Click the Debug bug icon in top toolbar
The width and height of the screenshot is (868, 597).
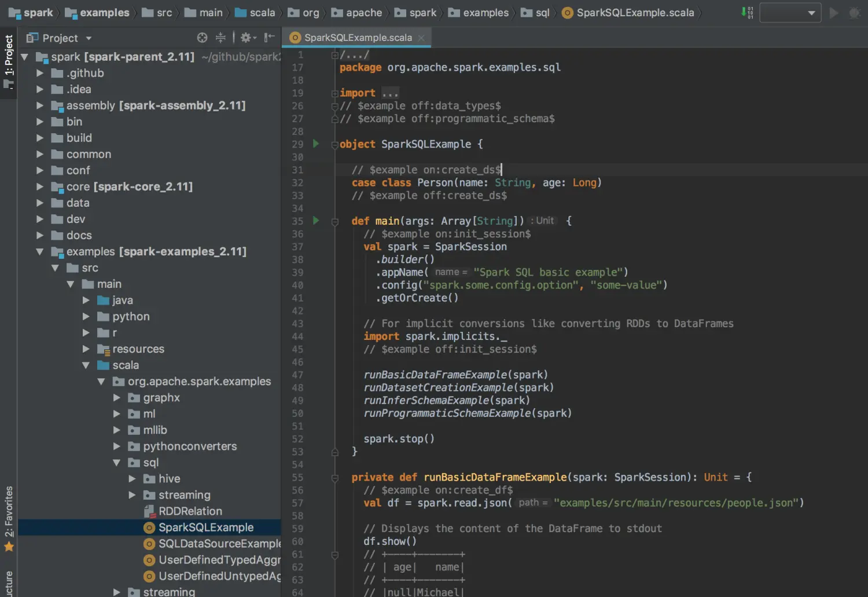pos(855,13)
